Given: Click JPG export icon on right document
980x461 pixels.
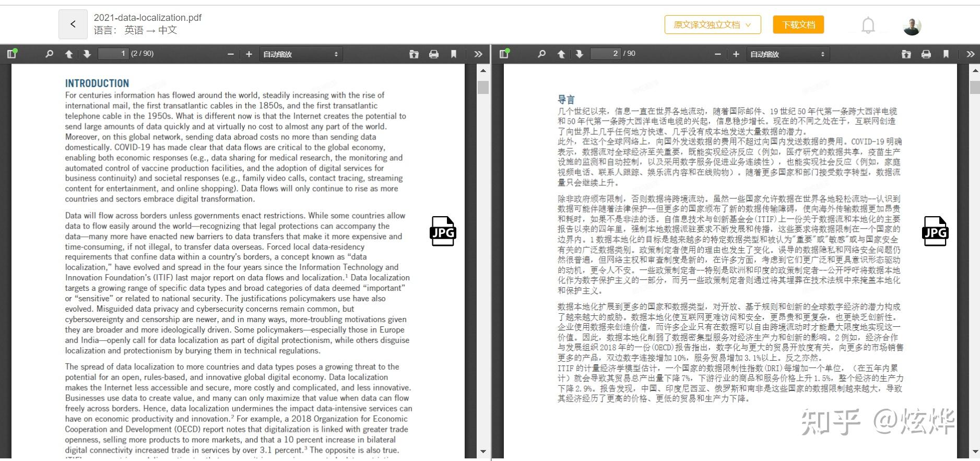Looking at the screenshot, I should click(x=935, y=231).
